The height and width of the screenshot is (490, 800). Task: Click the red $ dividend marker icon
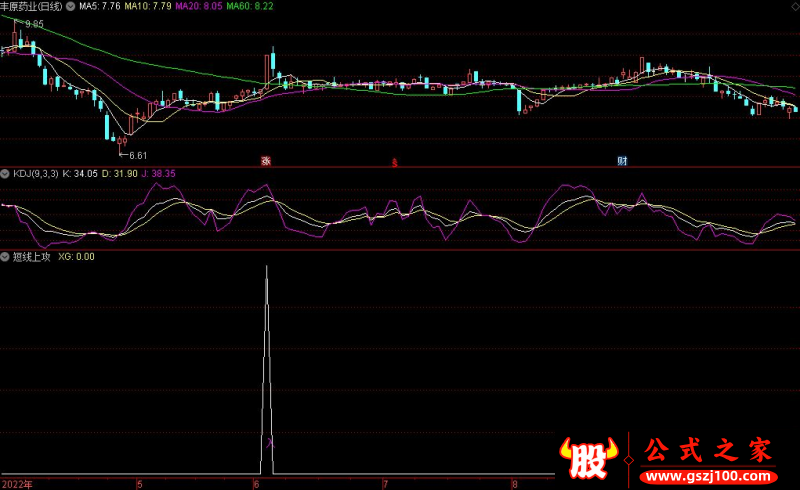(x=395, y=161)
